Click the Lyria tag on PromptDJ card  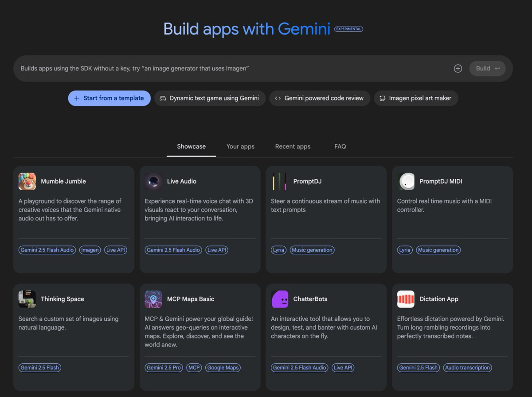pyautogui.click(x=279, y=250)
